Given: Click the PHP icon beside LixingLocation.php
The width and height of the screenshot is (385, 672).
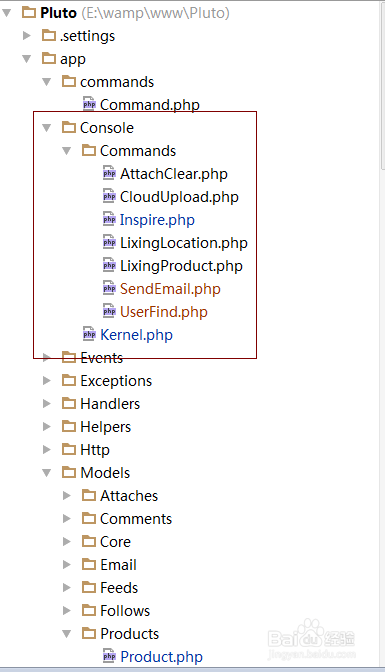Looking at the screenshot, I should (x=109, y=242).
